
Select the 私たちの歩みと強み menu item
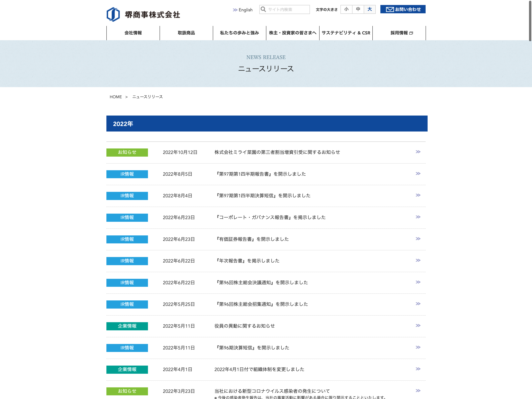coord(239,33)
